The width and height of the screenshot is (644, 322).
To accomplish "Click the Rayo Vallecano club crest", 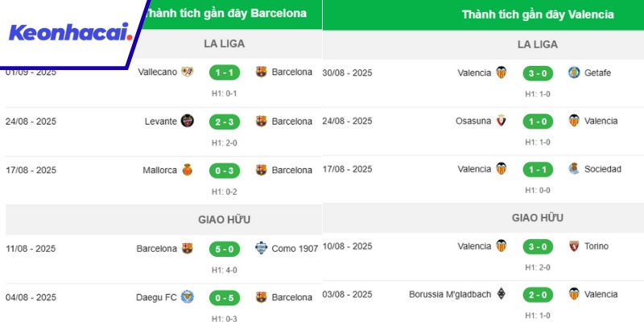I will (x=188, y=72).
